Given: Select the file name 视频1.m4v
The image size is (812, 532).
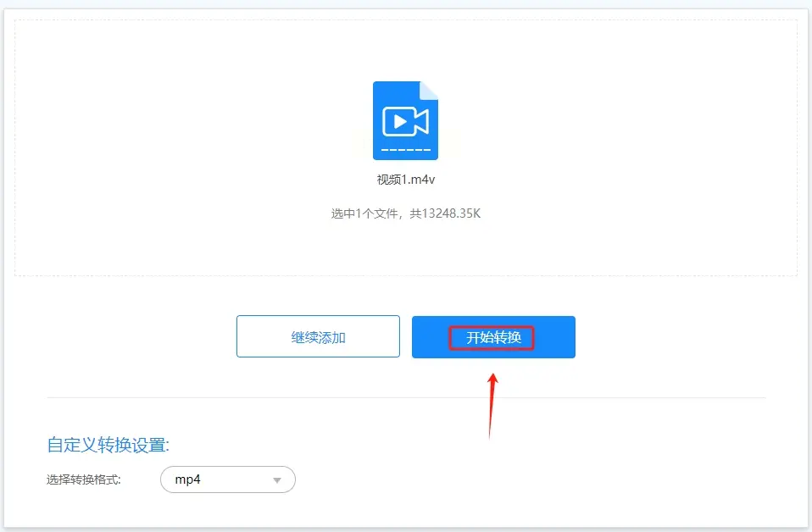Looking at the screenshot, I should (405, 180).
